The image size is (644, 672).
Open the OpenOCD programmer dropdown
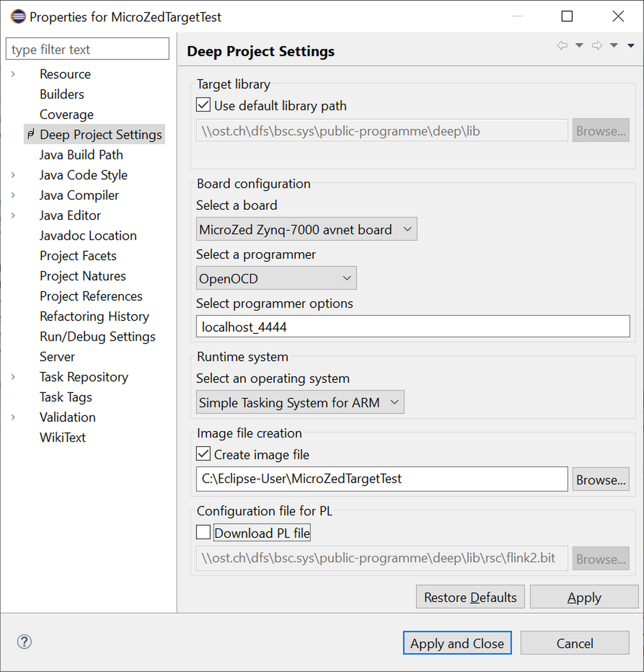(x=276, y=279)
